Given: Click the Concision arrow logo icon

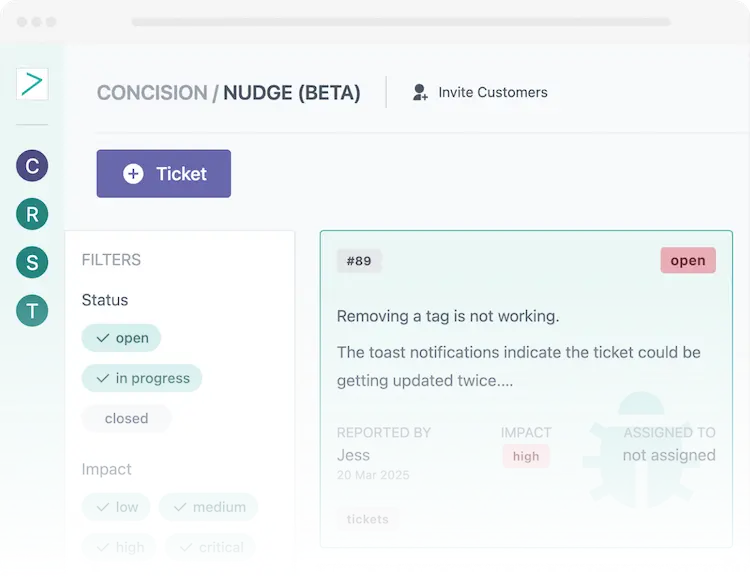Looking at the screenshot, I should [x=32, y=84].
